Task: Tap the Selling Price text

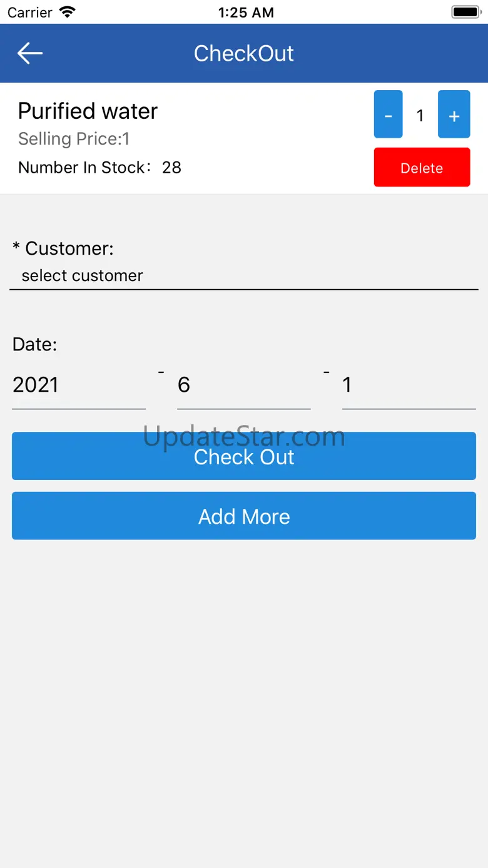Action: [74, 139]
